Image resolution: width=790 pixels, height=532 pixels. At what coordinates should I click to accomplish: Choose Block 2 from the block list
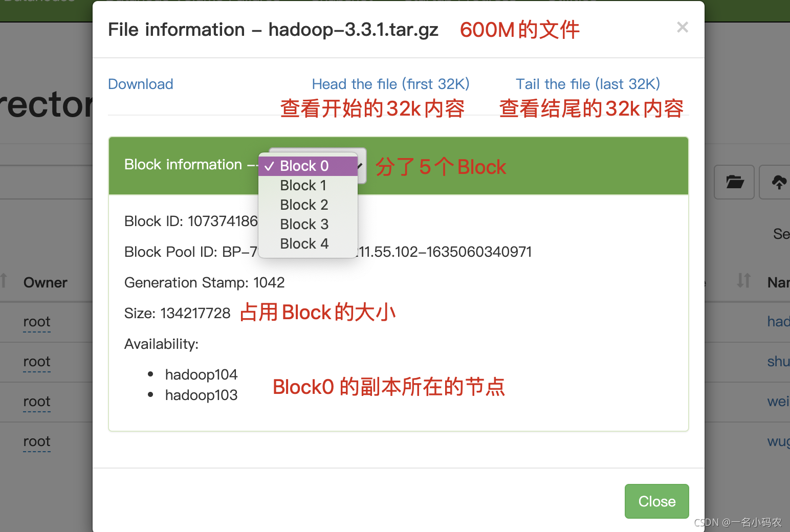tap(308, 205)
